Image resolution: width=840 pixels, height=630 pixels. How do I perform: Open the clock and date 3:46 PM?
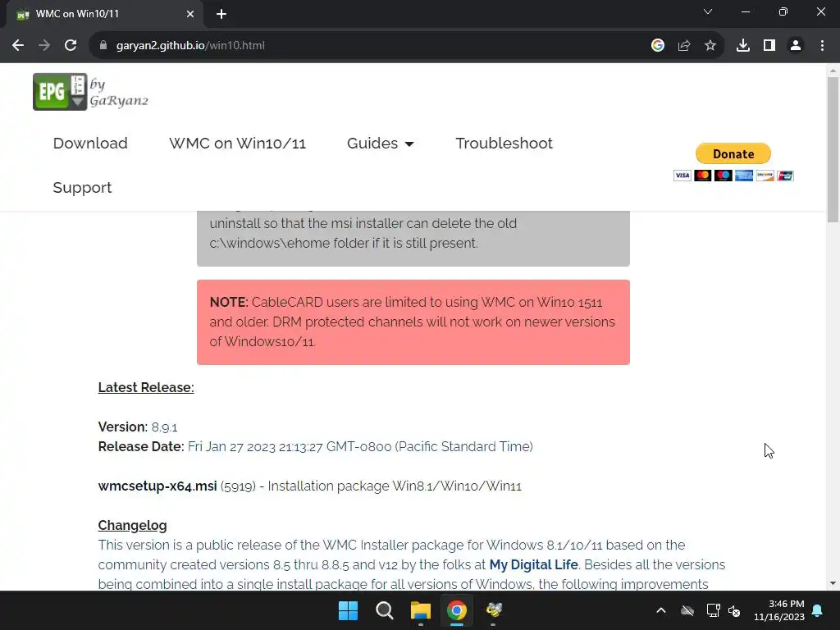coord(779,610)
